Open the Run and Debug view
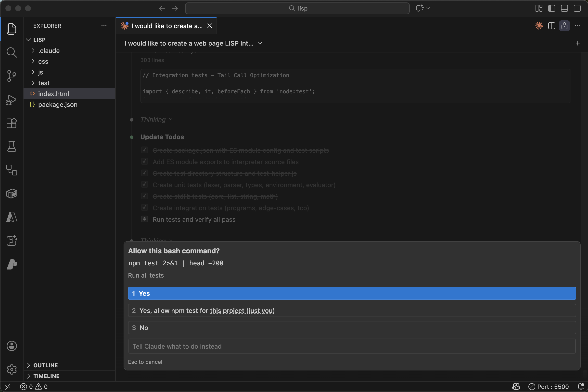 click(x=12, y=100)
